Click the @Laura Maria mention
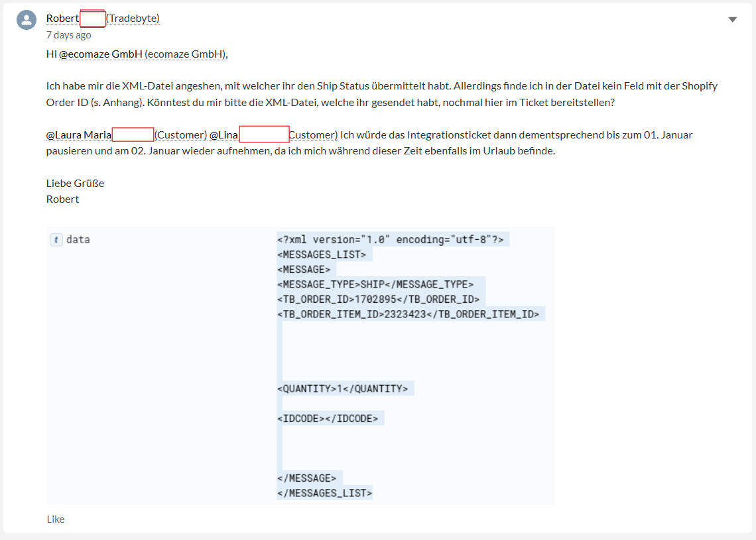This screenshot has height=540, width=756. [79, 135]
